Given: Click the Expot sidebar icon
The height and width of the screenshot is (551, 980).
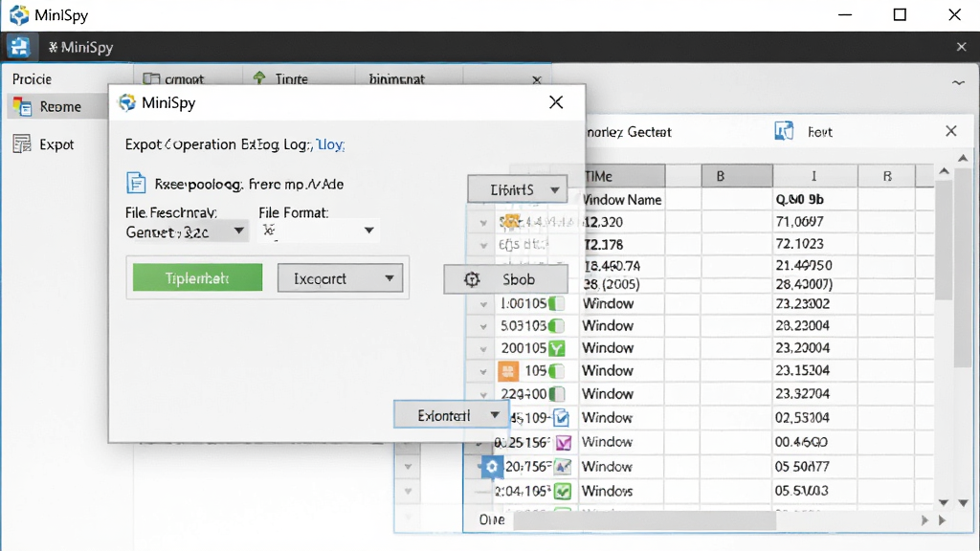Looking at the screenshot, I should tap(22, 144).
